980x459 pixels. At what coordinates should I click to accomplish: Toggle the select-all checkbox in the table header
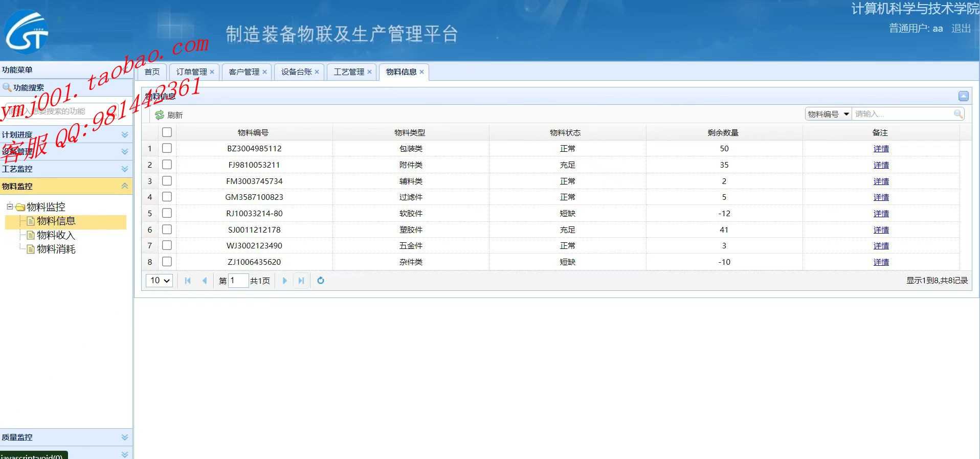pyautogui.click(x=167, y=132)
